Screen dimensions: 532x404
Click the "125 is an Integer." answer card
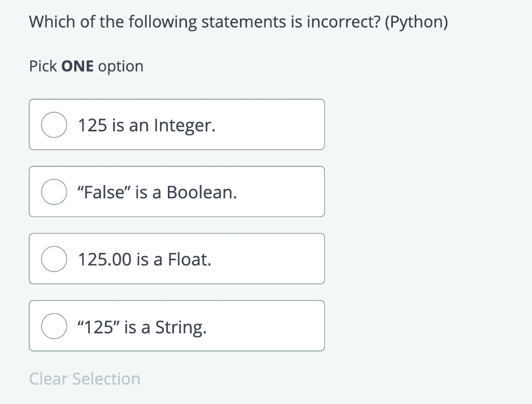(177, 125)
